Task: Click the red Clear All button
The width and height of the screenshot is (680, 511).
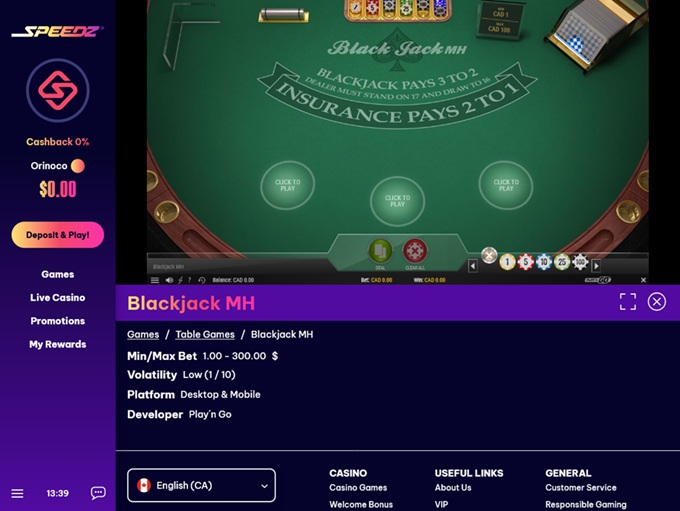Action: click(x=415, y=251)
